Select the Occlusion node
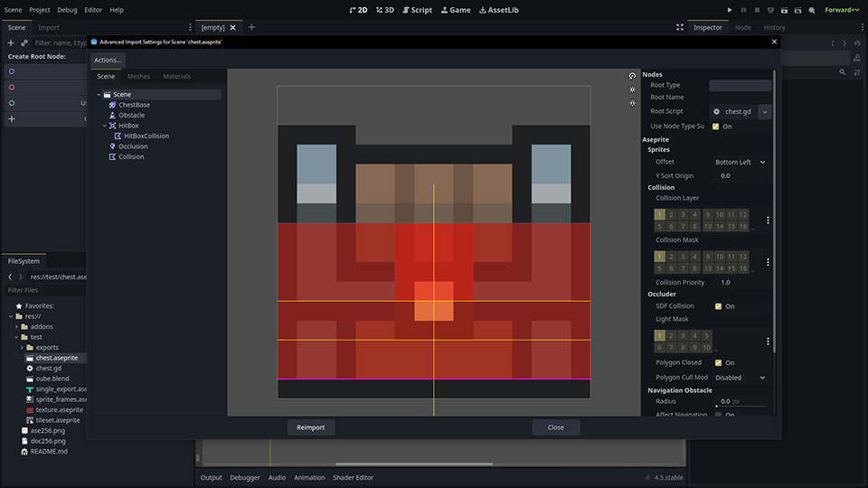Screen dimensions: 868x488 pos(133,146)
